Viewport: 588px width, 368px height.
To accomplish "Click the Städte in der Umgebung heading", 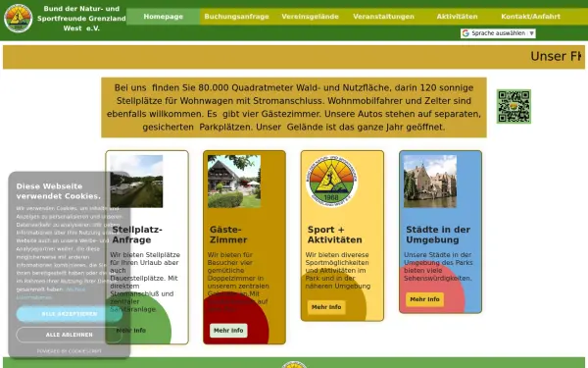I will (438, 235).
